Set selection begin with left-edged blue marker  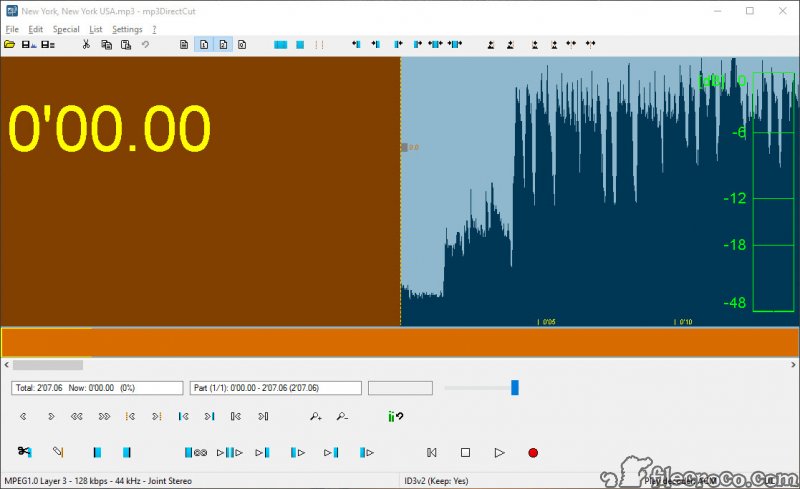point(97,452)
